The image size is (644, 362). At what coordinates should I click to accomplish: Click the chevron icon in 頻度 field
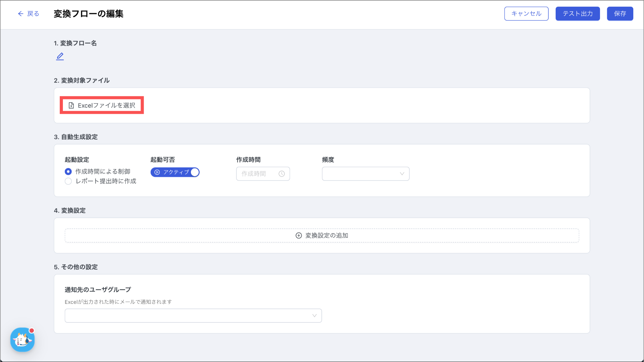click(x=402, y=174)
